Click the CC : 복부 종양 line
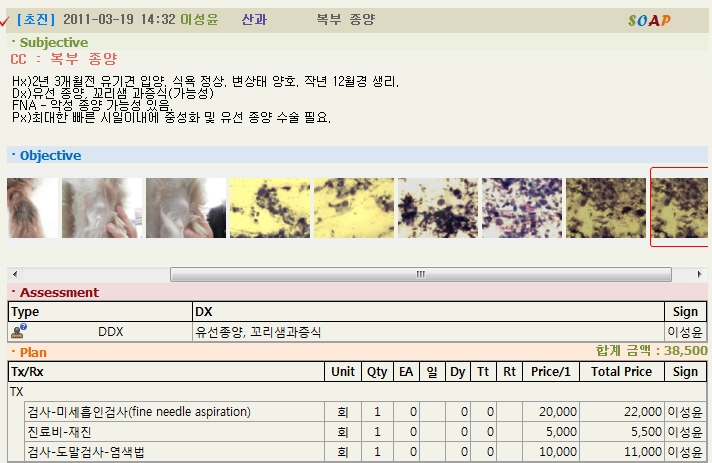The image size is (712, 463). 64,59
